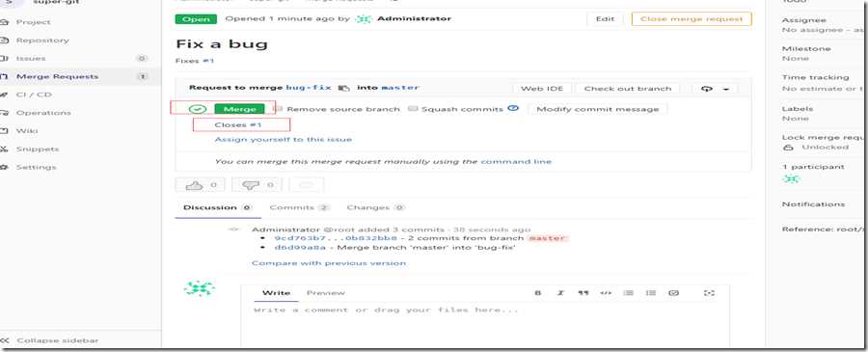Go full screen in comment editor

[x=709, y=293]
